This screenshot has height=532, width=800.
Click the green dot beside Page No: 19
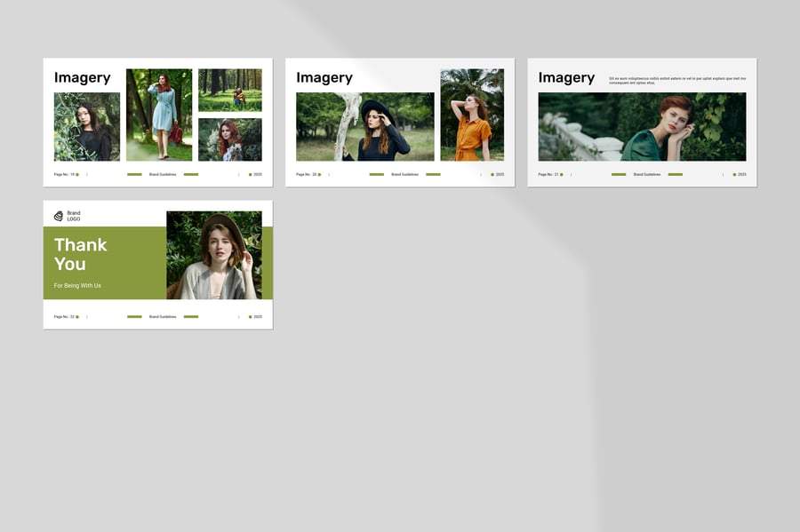coord(77,175)
